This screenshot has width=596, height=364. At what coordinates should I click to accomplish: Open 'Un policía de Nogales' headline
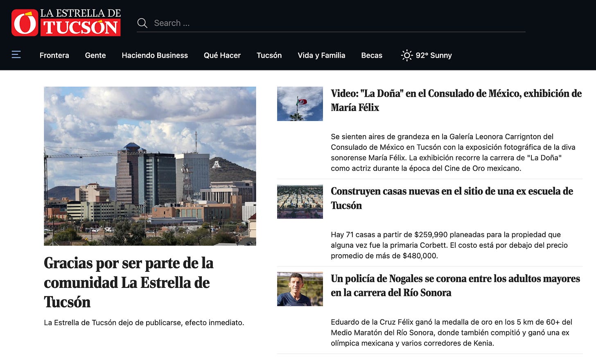pos(456,285)
